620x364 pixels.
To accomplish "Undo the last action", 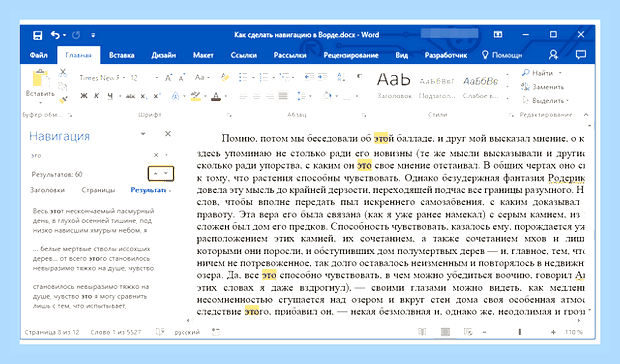I will coord(55,35).
